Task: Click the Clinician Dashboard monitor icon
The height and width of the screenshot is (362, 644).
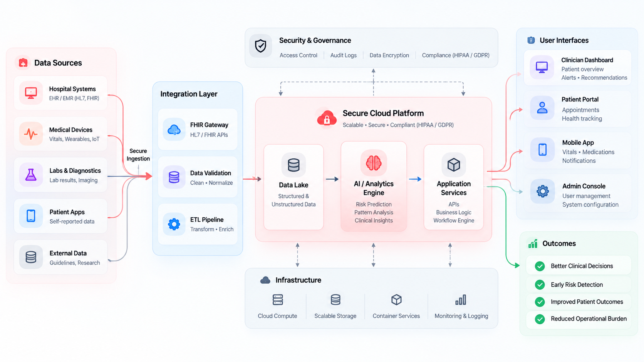Action: pos(542,67)
